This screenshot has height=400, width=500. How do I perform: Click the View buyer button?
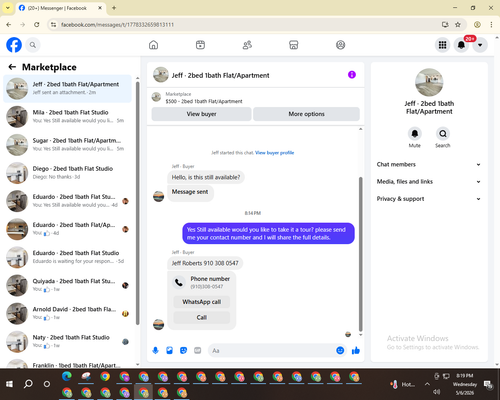[x=201, y=114]
